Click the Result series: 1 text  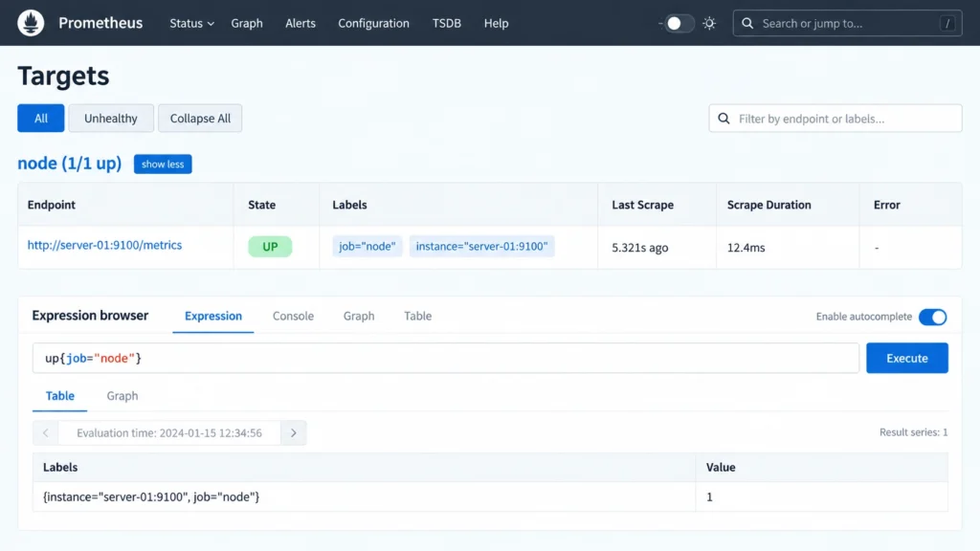point(913,432)
